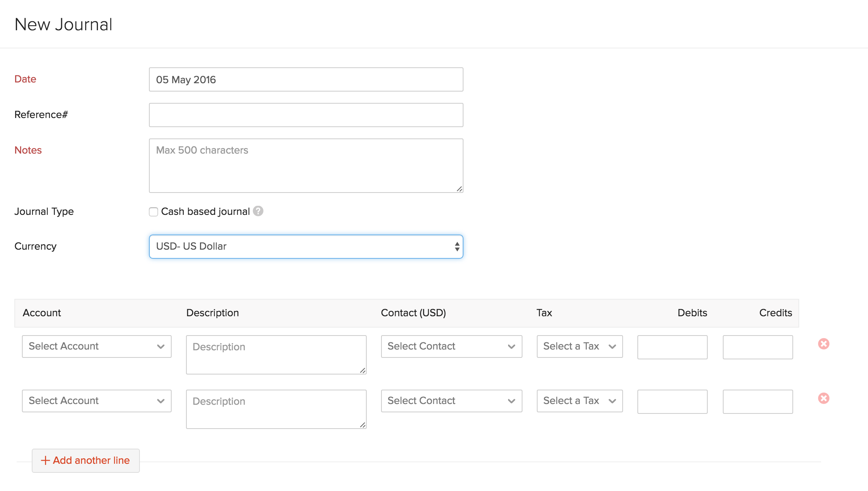Expand the first row Select Contact dropdown
The width and height of the screenshot is (868, 491).
[451, 346]
